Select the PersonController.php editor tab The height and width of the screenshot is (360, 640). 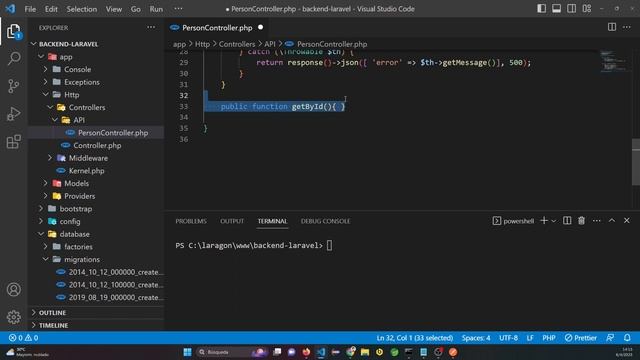(217, 28)
